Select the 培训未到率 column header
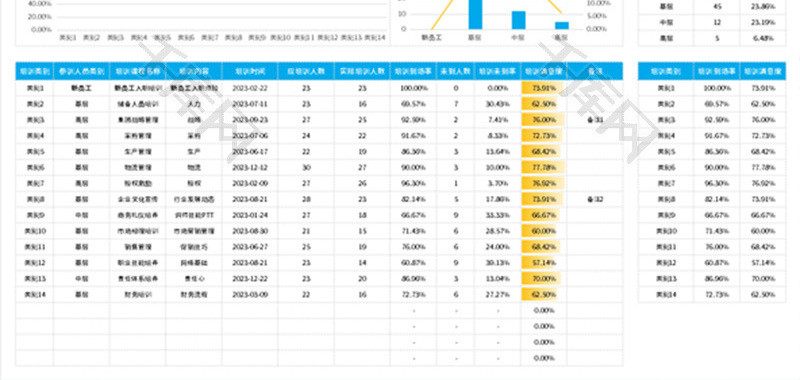This screenshot has height=380, width=800. 497,71
